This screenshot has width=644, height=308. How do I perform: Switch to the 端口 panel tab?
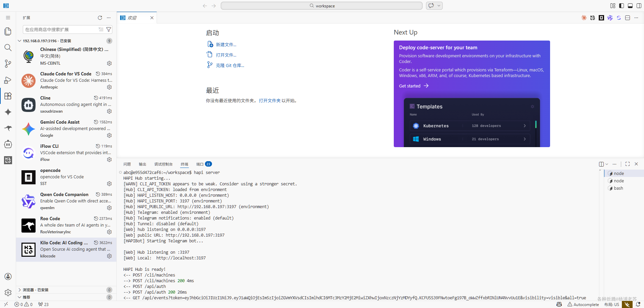tap(204, 164)
